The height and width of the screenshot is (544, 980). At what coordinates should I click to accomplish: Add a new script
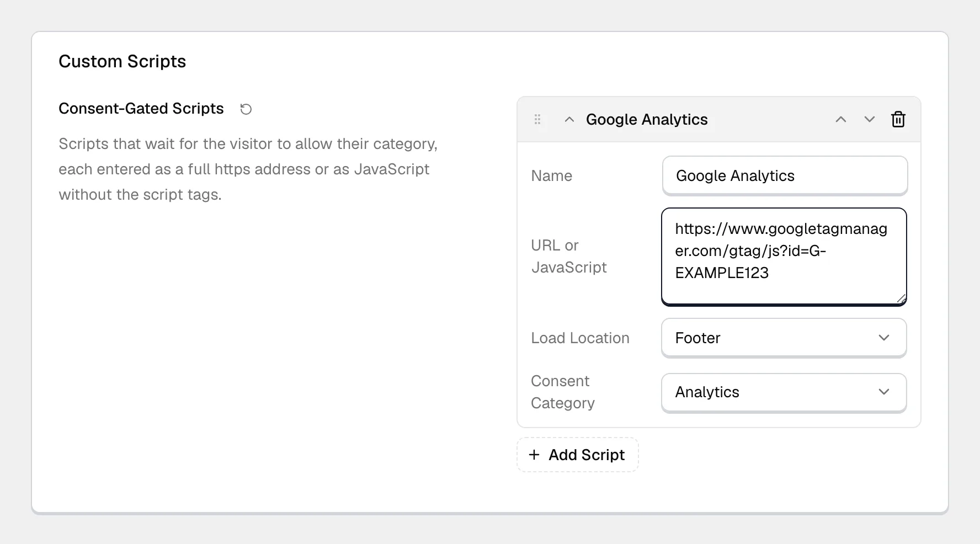[578, 455]
